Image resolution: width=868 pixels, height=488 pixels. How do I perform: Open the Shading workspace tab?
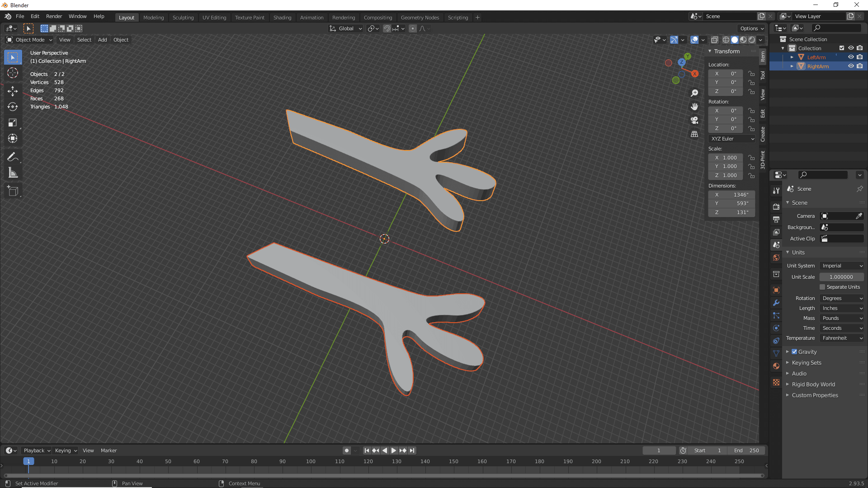[281, 17]
